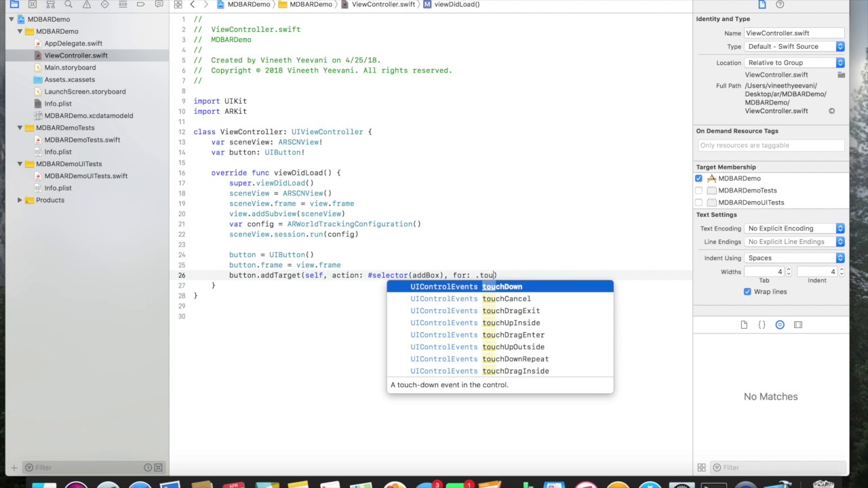Open the Line Endings dropdown
This screenshot has height=488, width=868.
click(x=794, y=241)
